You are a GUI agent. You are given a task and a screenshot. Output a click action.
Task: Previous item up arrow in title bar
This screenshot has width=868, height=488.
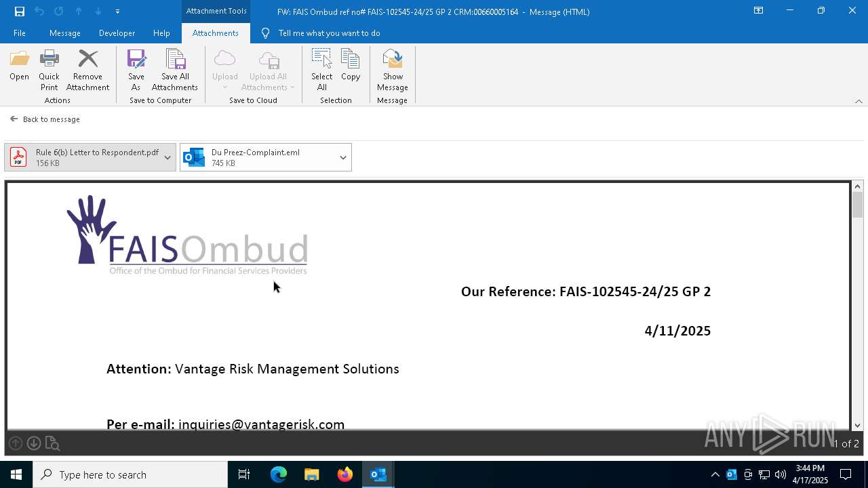point(79,12)
